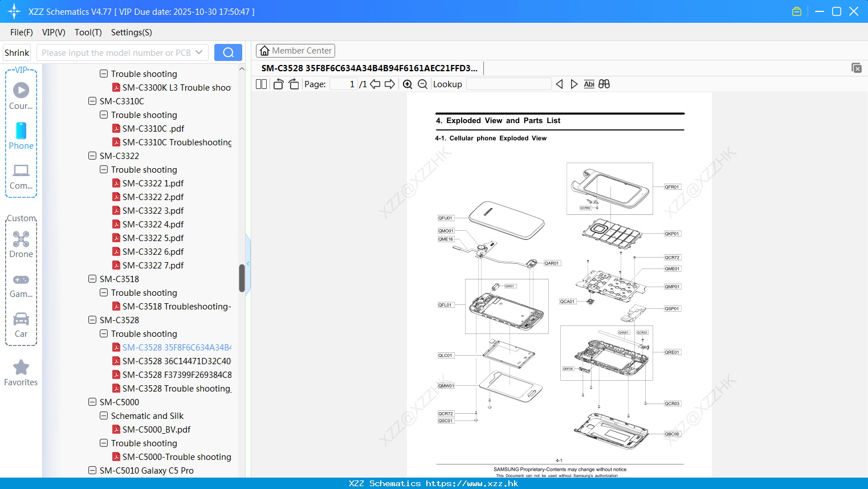The width and height of the screenshot is (868, 489).
Task: Collapse Schematic and Silk folder
Action: (104, 416)
